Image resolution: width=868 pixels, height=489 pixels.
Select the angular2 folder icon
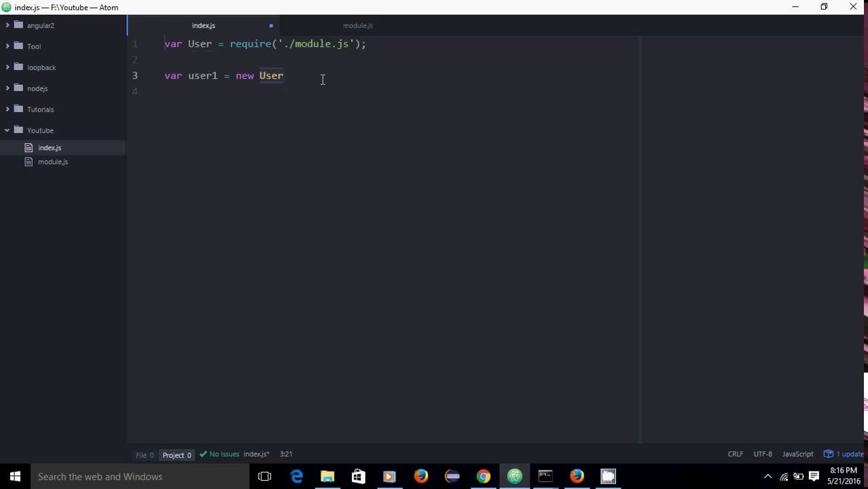(x=19, y=25)
